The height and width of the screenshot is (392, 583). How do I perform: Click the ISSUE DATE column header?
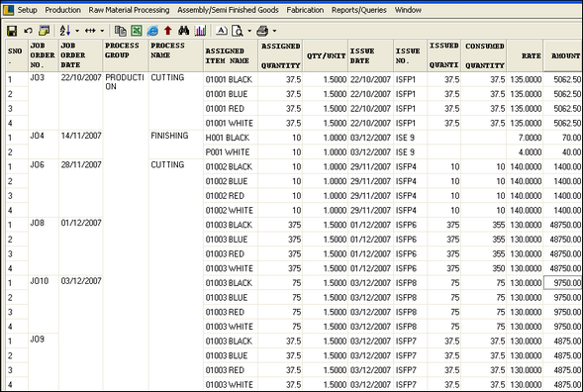371,55
